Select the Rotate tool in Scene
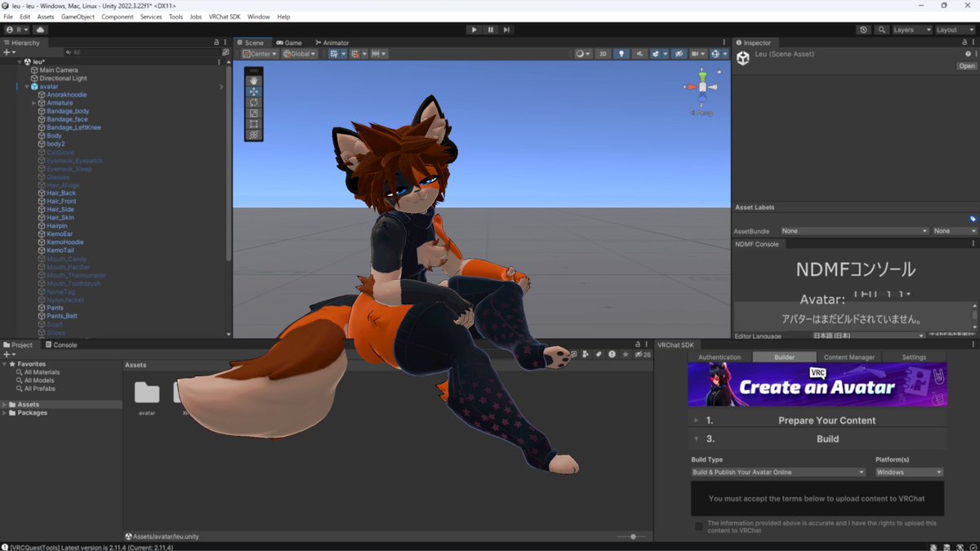The height and width of the screenshot is (551, 980). click(254, 102)
